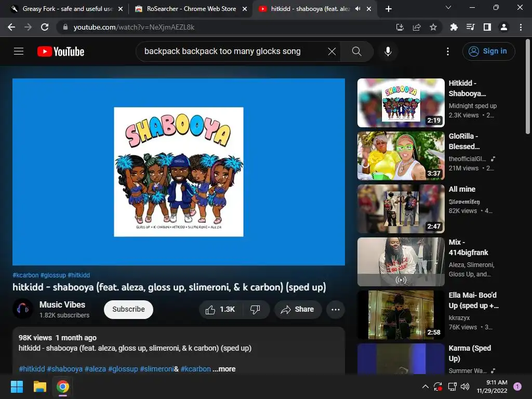The height and width of the screenshot is (399, 532).
Task: Open #slimeroni hashtag in description
Action: pos(157,369)
